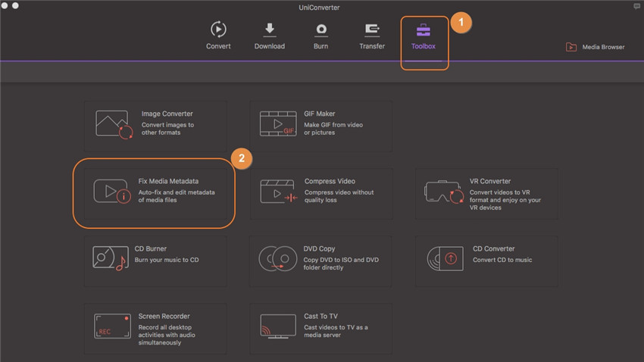Click "Convert images to other formats" text

pos(167,129)
